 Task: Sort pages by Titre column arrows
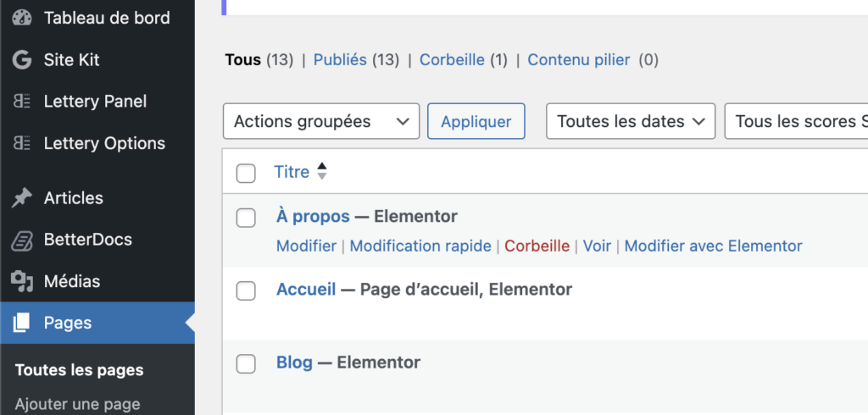pos(321,172)
